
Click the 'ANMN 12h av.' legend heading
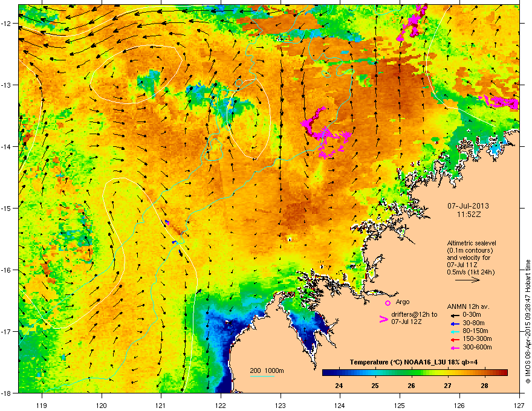pyautogui.click(x=468, y=306)
